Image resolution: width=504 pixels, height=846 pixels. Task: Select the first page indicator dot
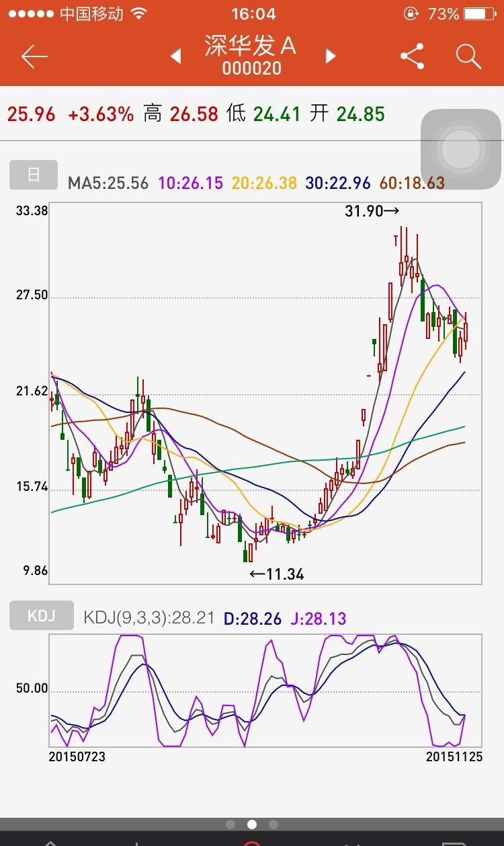(230, 824)
